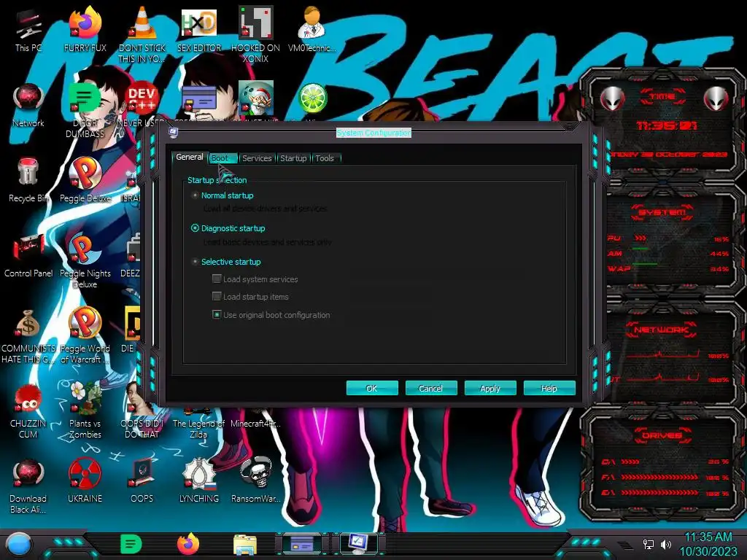Open File Explorer from the taskbar
This screenshot has height=560, width=747.
(245, 545)
